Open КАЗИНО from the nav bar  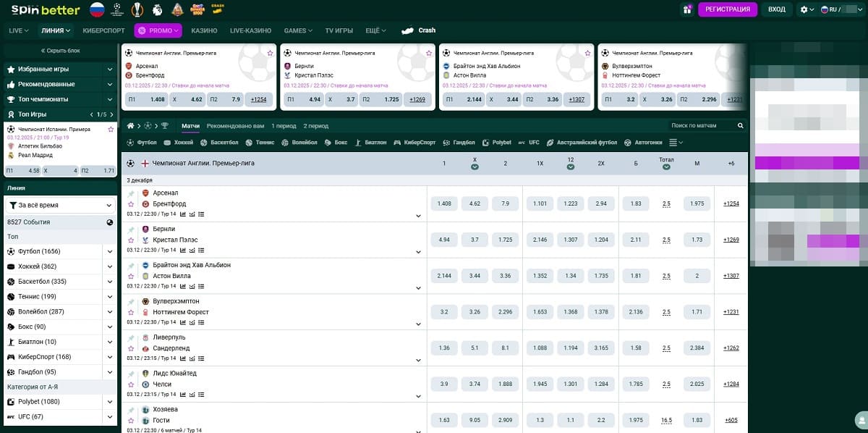point(205,30)
